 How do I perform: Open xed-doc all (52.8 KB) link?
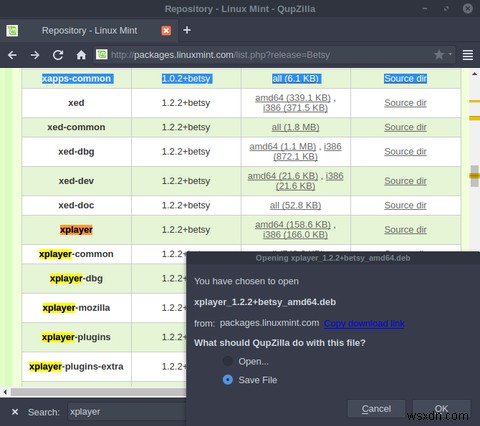click(x=295, y=205)
